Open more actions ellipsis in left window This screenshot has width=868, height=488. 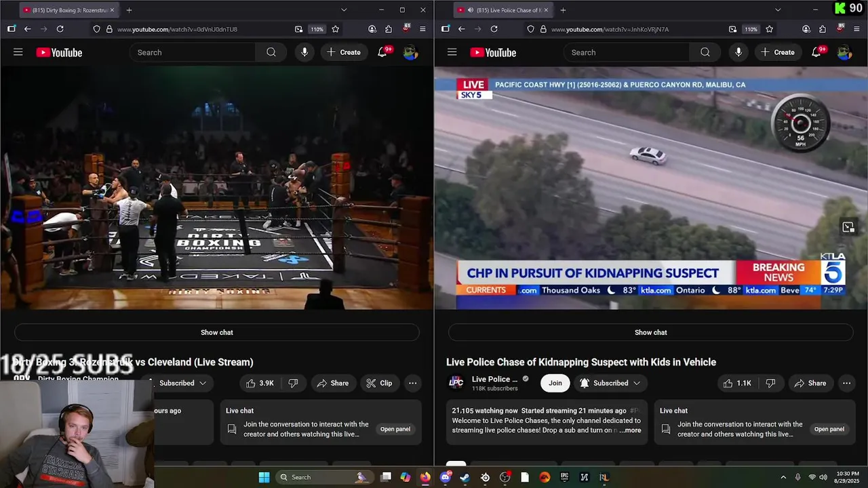pos(412,383)
